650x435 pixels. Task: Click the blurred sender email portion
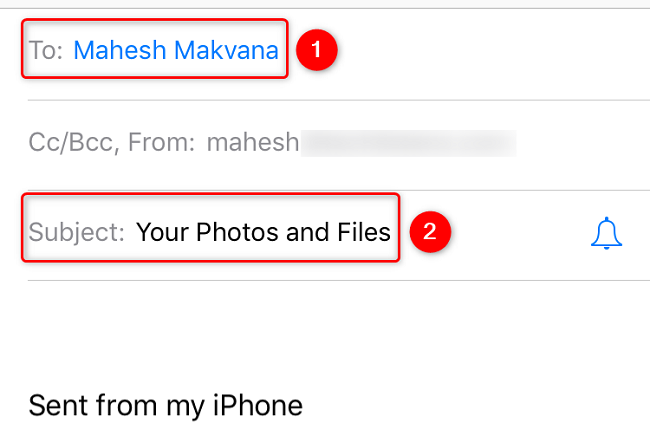point(408,143)
